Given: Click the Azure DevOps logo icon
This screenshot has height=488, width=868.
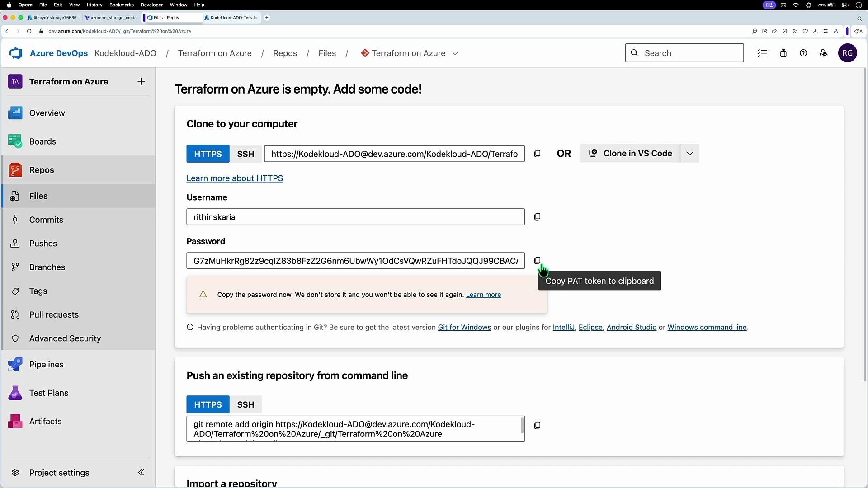Looking at the screenshot, I should pyautogui.click(x=16, y=53).
